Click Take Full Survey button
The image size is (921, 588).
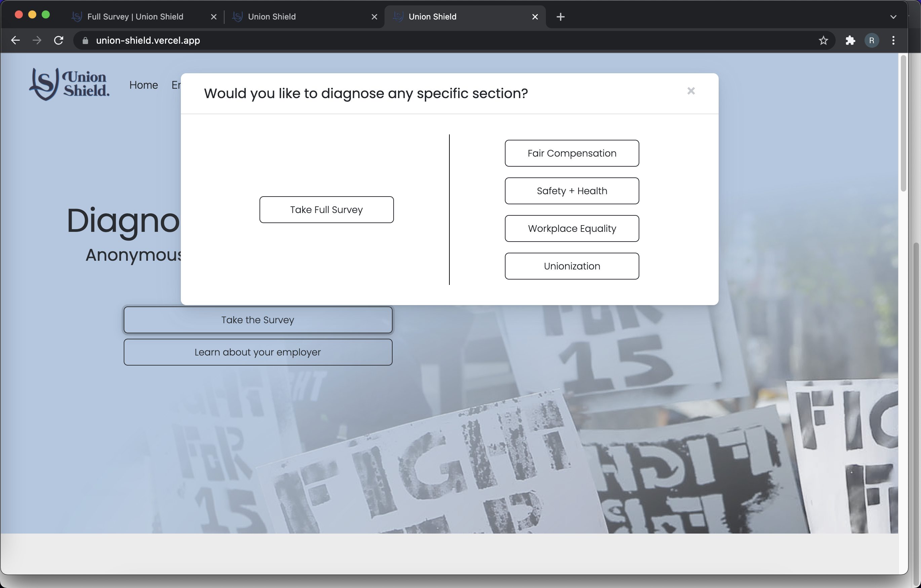(x=326, y=210)
